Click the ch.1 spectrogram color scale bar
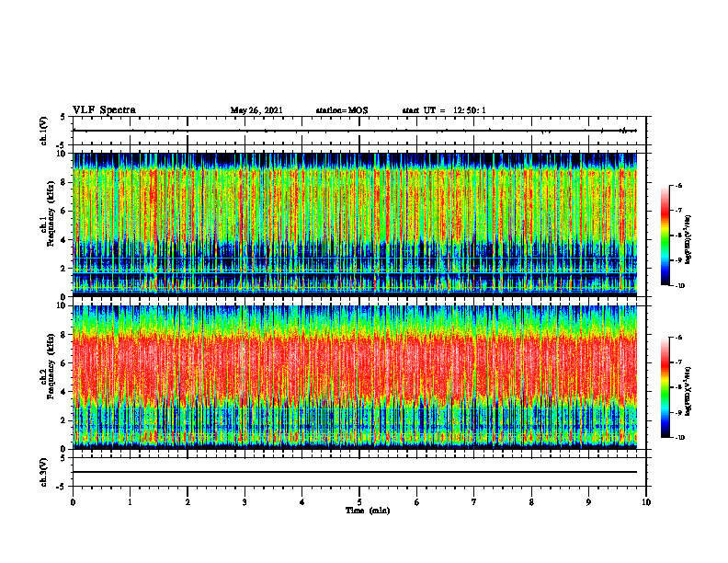Viewport: 728px width, 563px height. 665,236
